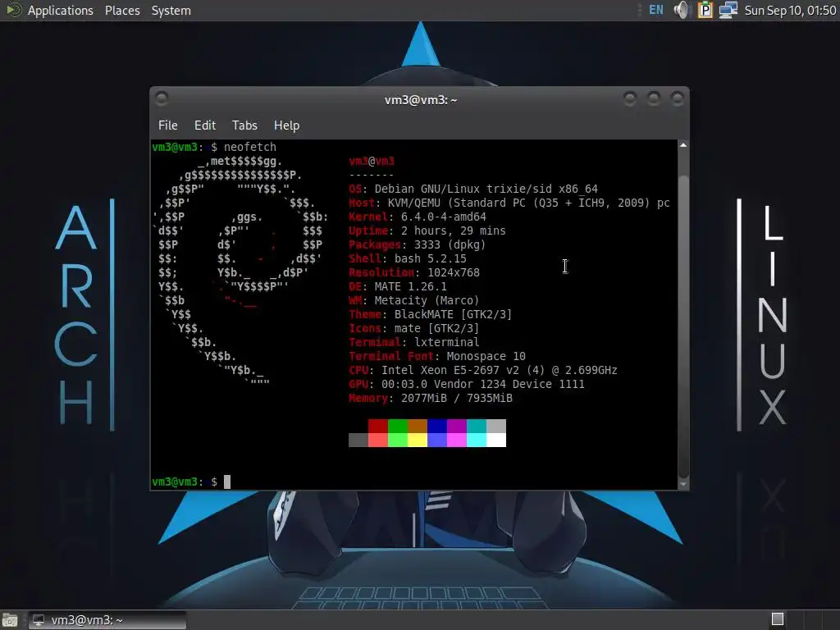Click the Resolution value '1024x768'
This screenshot has width=840, height=630.
[453, 272]
